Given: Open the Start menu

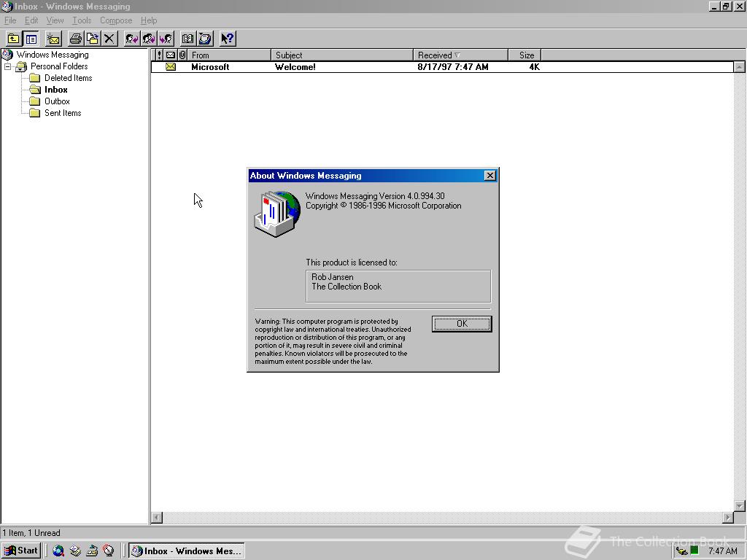Looking at the screenshot, I should pos(21,551).
